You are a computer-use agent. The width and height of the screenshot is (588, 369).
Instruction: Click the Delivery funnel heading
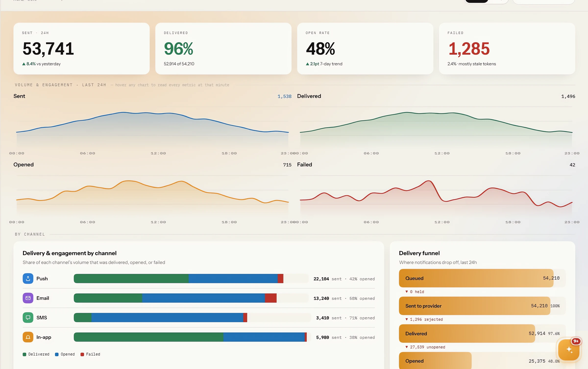click(419, 253)
